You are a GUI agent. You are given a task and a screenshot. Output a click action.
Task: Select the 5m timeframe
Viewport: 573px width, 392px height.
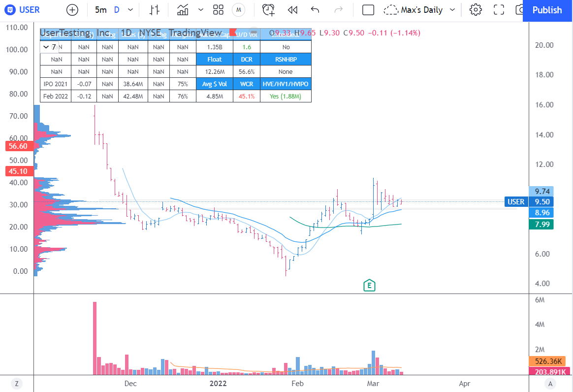[x=100, y=10]
